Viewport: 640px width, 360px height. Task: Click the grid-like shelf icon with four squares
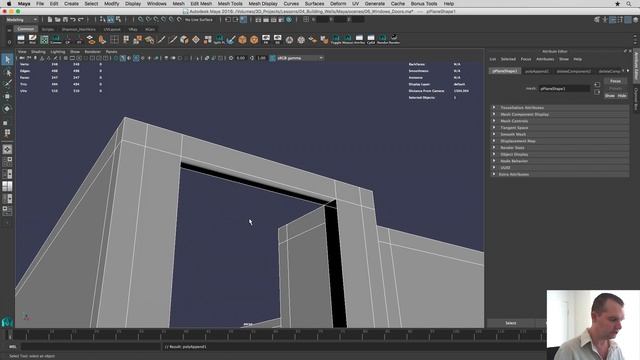(x=114, y=40)
